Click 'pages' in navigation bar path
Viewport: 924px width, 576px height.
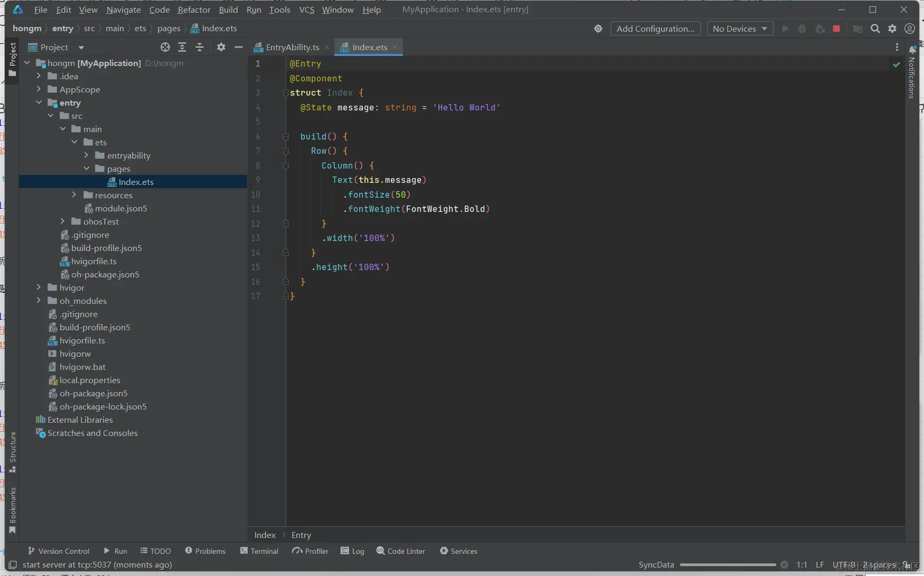coord(168,29)
